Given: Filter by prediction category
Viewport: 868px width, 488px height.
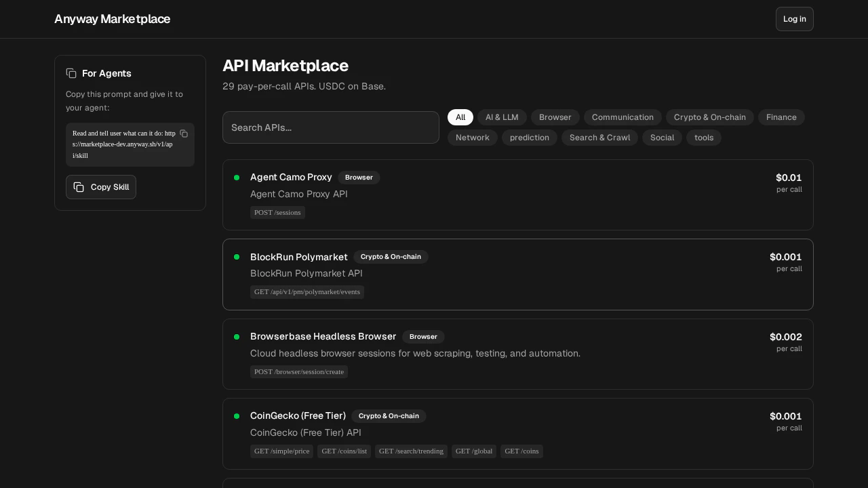Looking at the screenshot, I should tap(530, 138).
